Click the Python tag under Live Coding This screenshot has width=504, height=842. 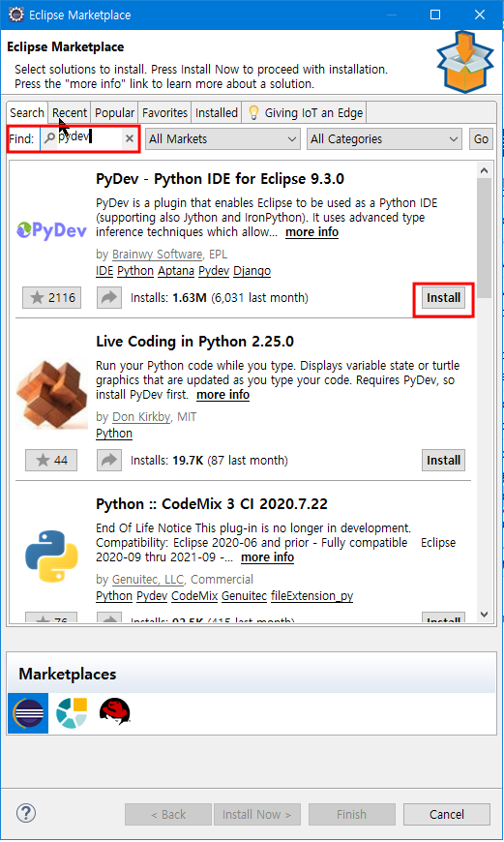click(114, 434)
